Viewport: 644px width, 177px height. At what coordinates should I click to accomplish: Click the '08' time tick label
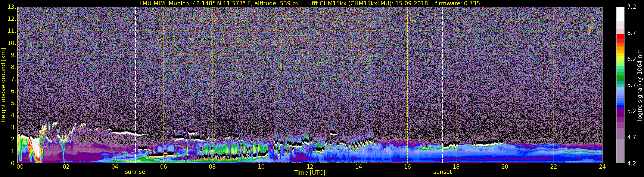point(212,167)
